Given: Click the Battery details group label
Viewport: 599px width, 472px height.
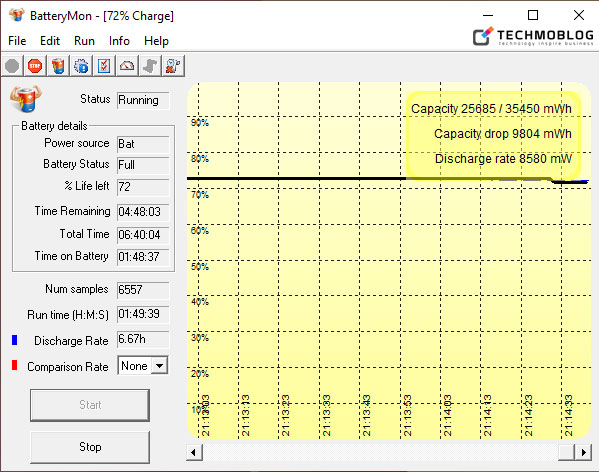Looking at the screenshot, I should (54, 126).
